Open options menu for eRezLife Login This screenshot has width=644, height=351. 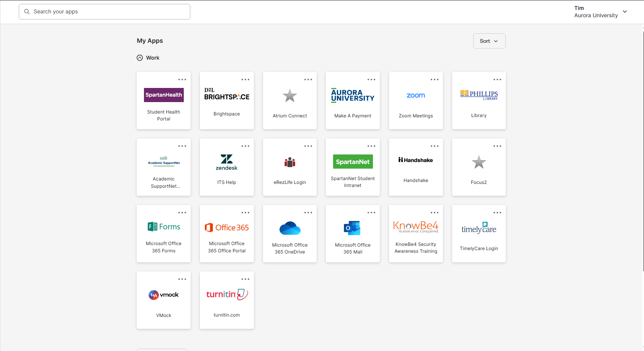[308, 146]
